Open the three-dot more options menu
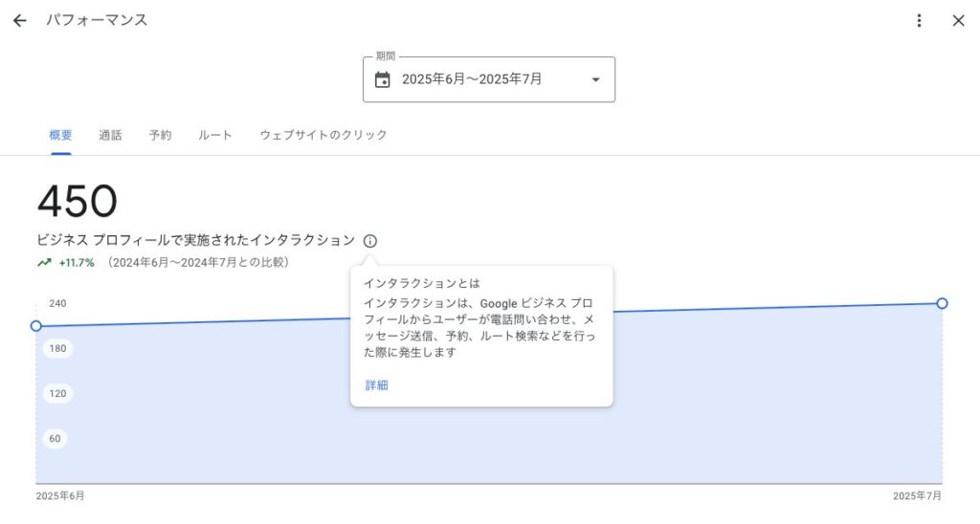 pos(919,21)
